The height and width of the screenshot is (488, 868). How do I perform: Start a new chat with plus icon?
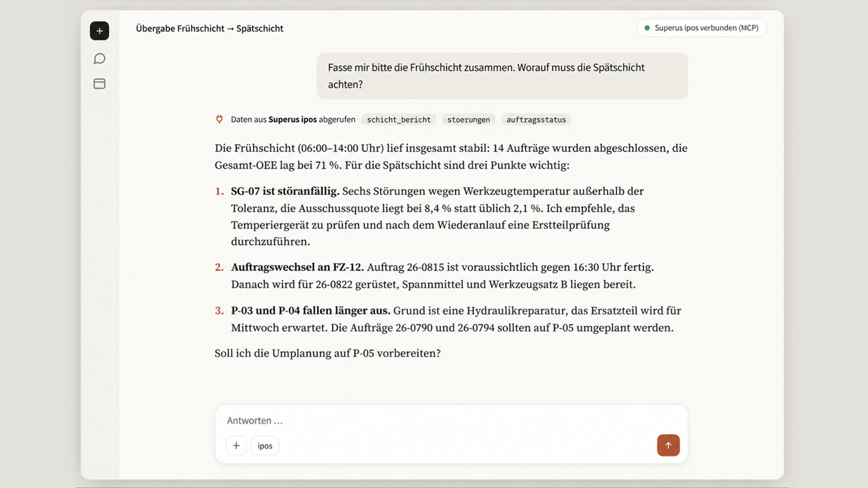coord(99,31)
